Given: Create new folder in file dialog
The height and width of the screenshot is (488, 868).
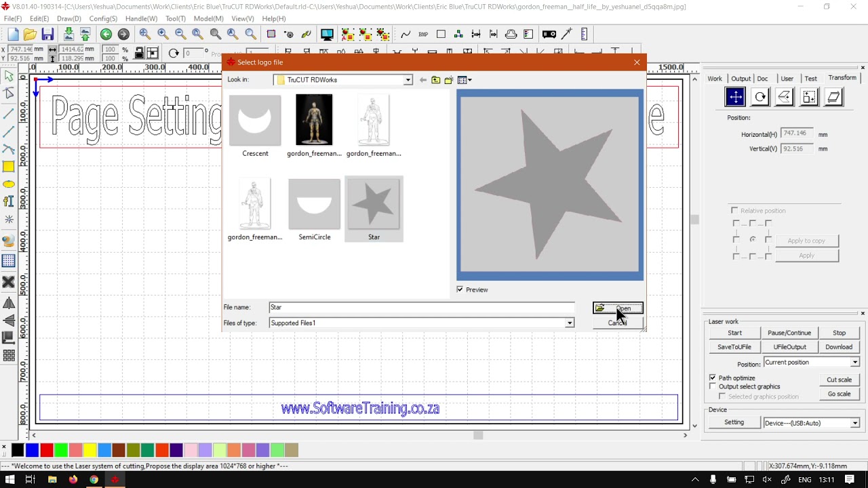Looking at the screenshot, I should point(448,80).
